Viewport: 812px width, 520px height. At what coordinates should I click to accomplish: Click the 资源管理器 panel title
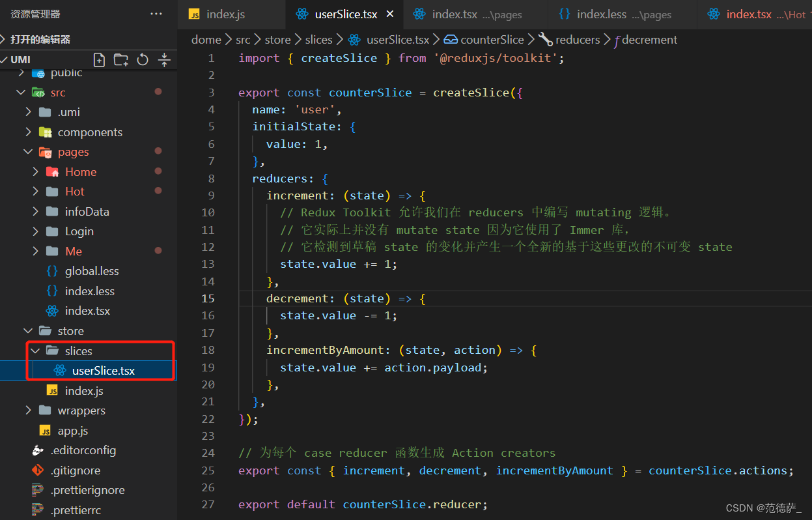coord(35,14)
